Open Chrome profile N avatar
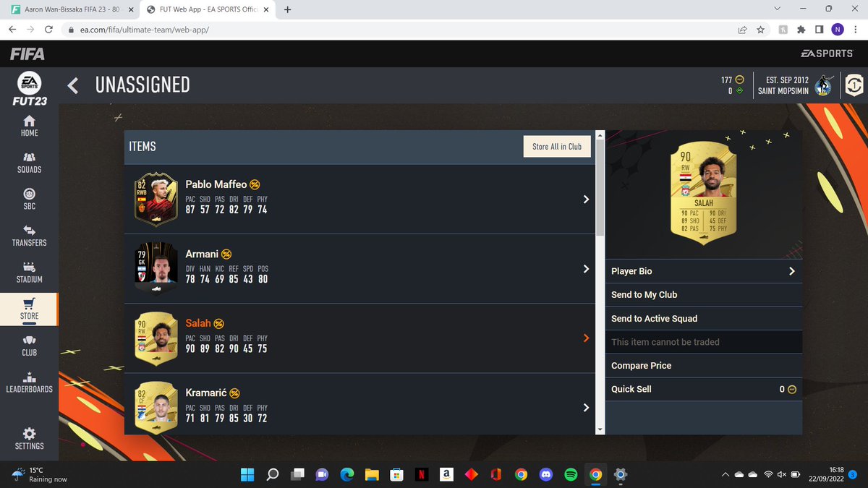The width and height of the screenshot is (868, 488). click(838, 30)
